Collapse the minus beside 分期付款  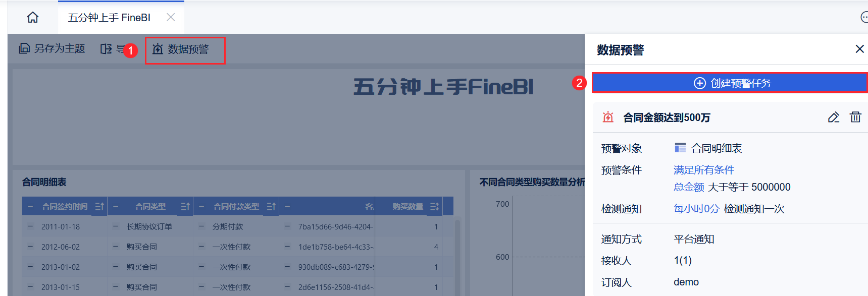coord(201,226)
